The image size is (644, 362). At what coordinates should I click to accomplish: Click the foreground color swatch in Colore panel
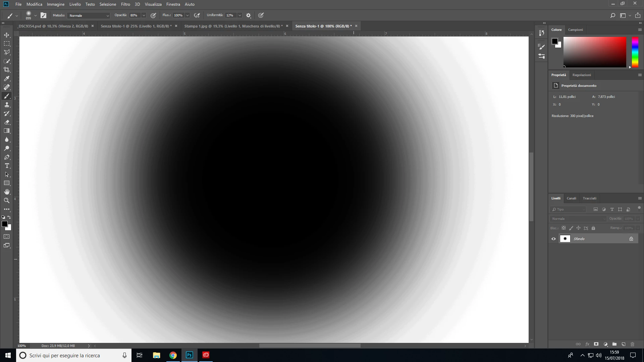tap(554, 41)
